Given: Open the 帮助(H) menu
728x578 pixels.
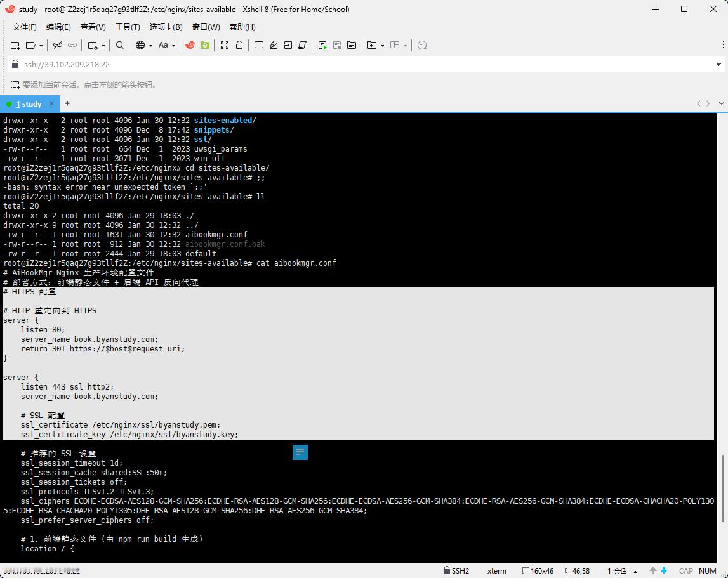Looking at the screenshot, I should pos(242,27).
